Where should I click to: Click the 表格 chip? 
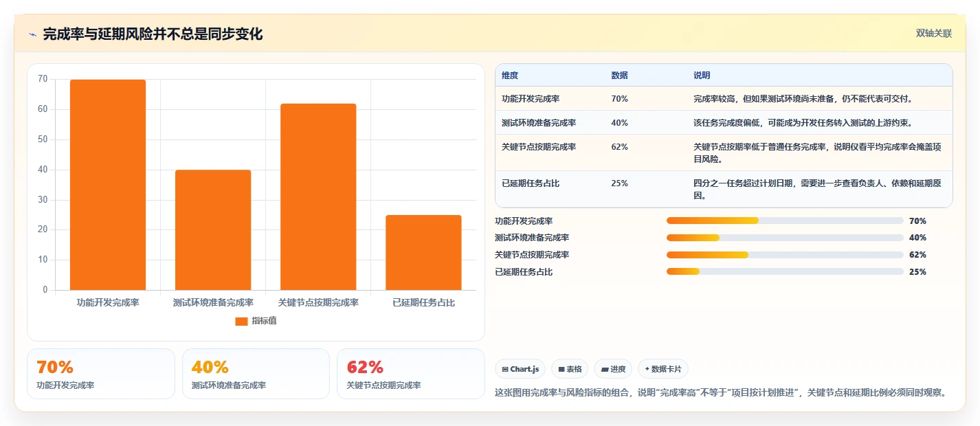(570, 369)
